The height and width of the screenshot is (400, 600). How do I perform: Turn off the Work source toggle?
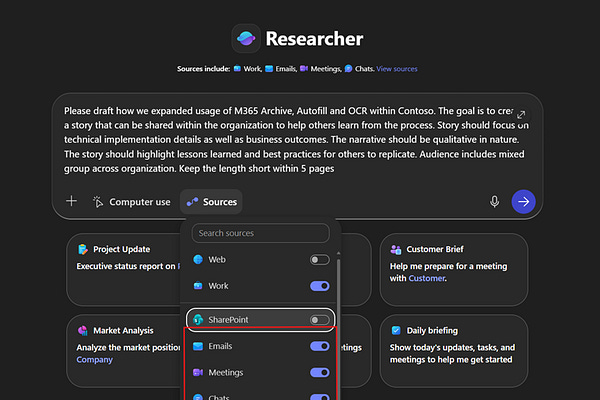click(x=320, y=286)
